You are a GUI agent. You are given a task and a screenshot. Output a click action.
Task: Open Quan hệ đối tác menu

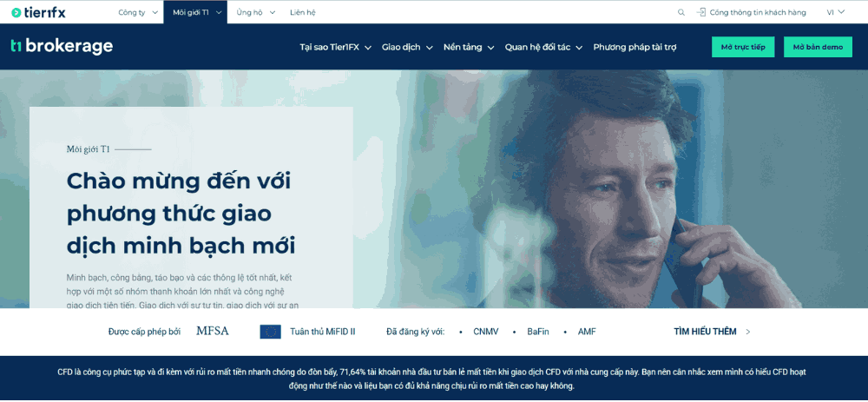pyautogui.click(x=543, y=48)
